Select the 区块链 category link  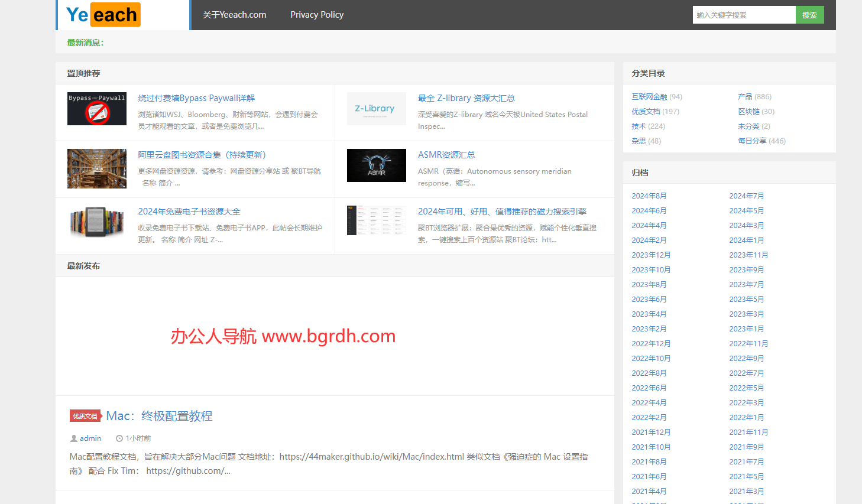(x=748, y=112)
